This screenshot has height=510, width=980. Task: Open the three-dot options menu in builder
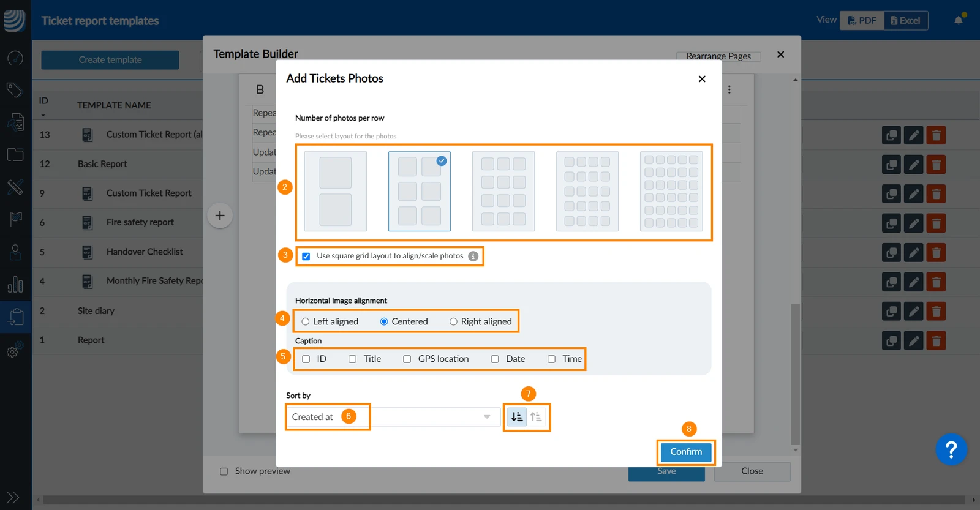point(729,89)
